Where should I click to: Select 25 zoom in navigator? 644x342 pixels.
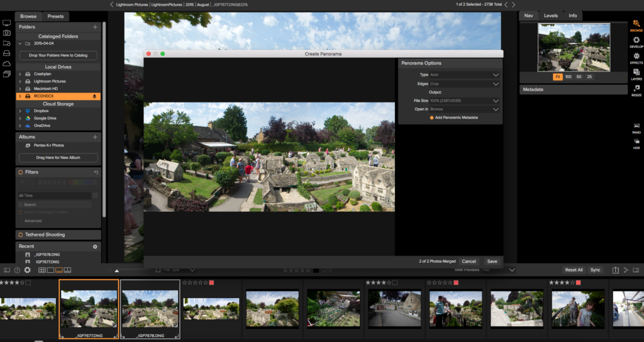(589, 77)
